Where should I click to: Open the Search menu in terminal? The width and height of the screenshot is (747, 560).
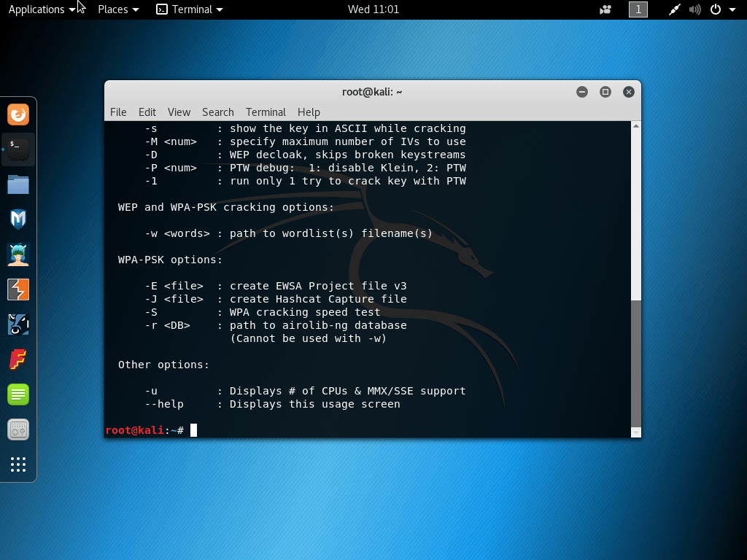(217, 112)
